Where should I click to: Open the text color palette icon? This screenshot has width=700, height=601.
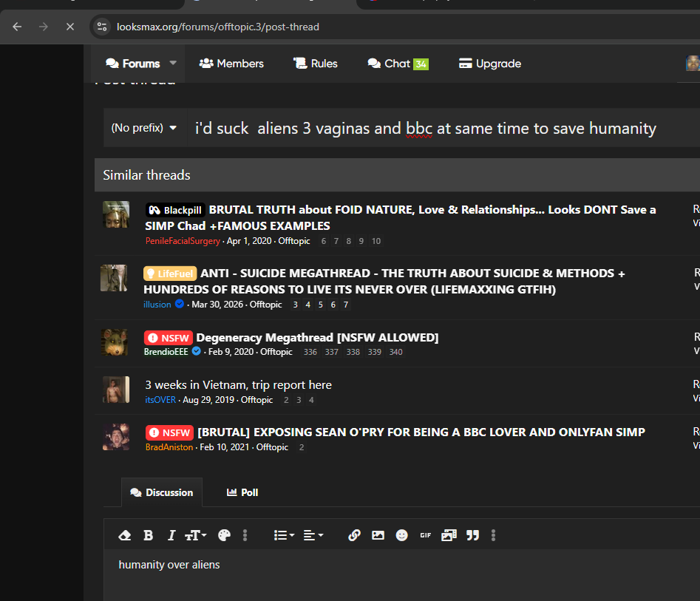[224, 535]
